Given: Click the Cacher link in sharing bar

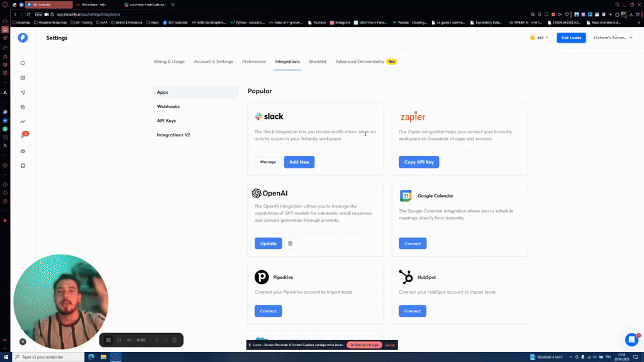Looking at the screenshot, I should (x=390, y=345).
